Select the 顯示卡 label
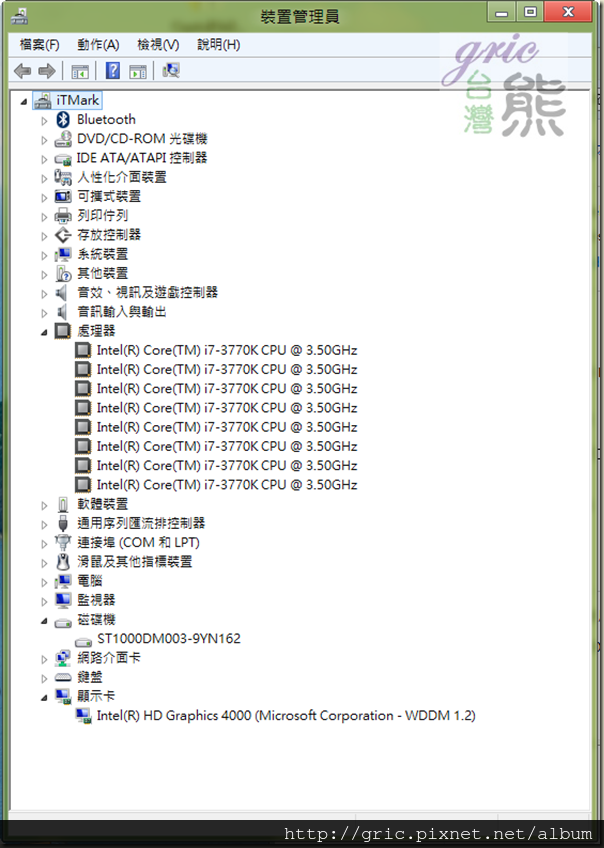Screen dimensions: 604x848 [96, 696]
